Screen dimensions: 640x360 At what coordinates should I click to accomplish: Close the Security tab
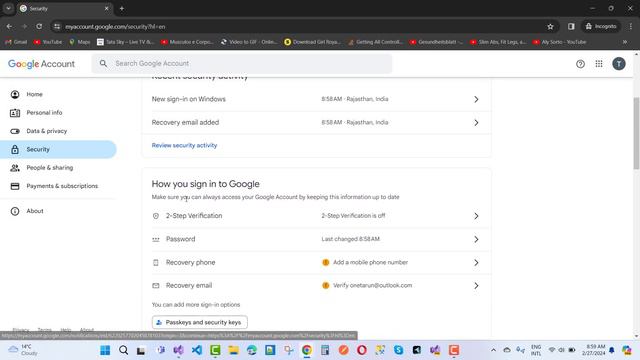point(107,9)
